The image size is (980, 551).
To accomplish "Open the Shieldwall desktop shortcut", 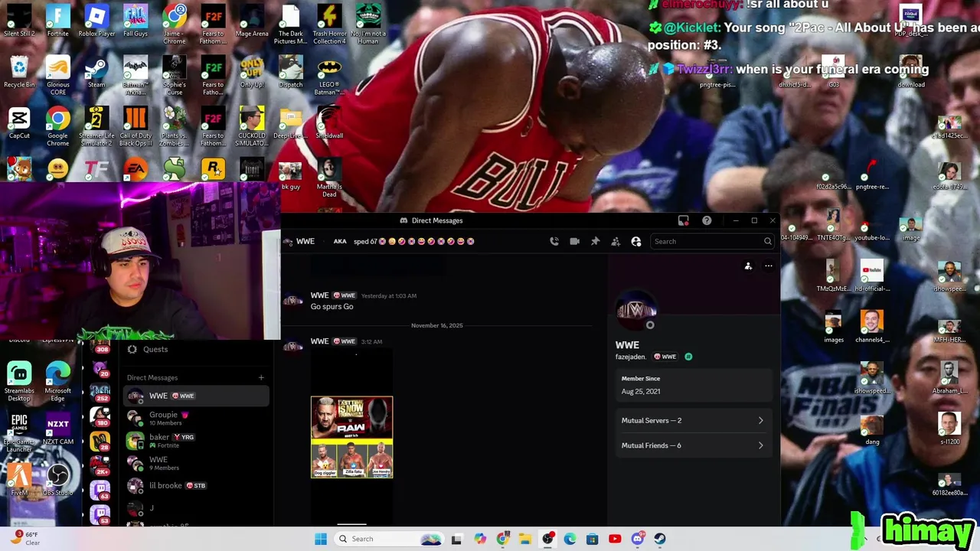I will pyautogui.click(x=329, y=123).
